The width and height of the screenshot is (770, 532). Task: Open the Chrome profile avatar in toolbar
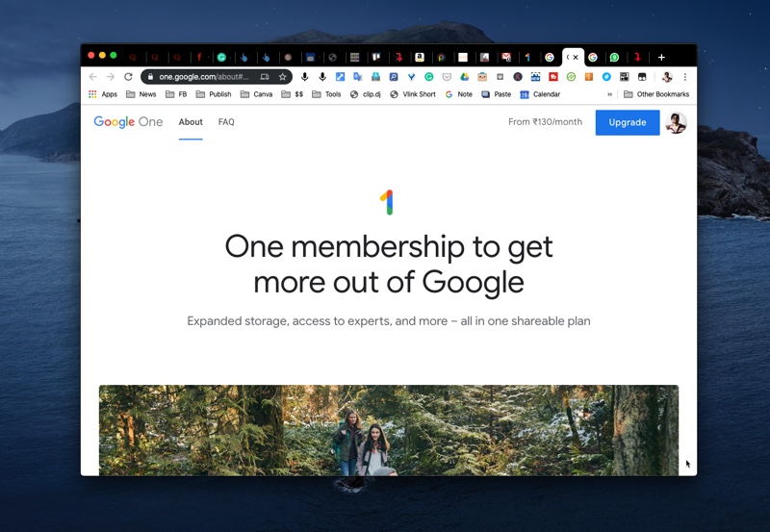coord(667,77)
